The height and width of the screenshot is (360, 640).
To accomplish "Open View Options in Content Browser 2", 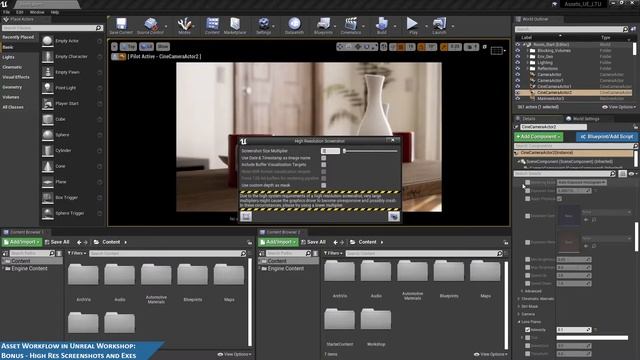I will coord(491,354).
